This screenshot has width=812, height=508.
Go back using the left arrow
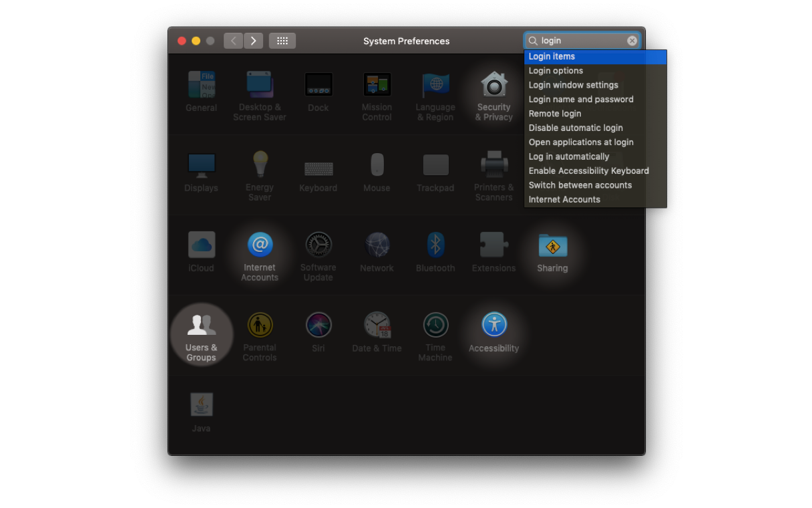pyautogui.click(x=233, y=41)
